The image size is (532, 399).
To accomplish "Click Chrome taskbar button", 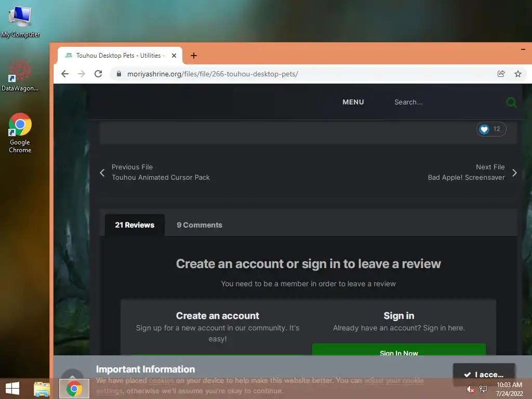I will click(74, 389).
